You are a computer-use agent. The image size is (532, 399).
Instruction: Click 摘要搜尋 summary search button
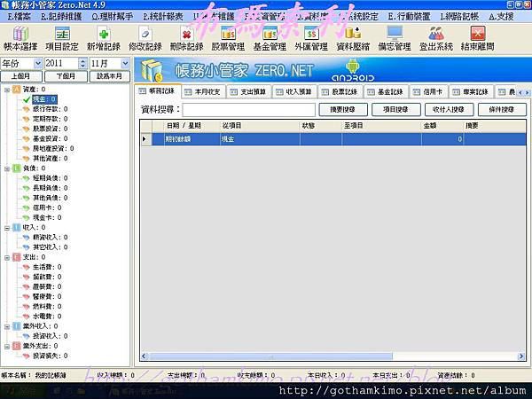point(343,110)
